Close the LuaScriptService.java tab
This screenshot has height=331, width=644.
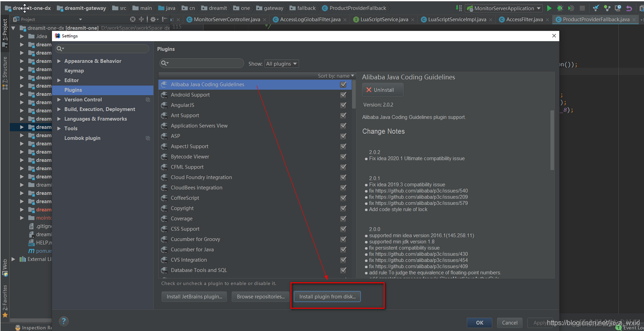tap(413, 19)
